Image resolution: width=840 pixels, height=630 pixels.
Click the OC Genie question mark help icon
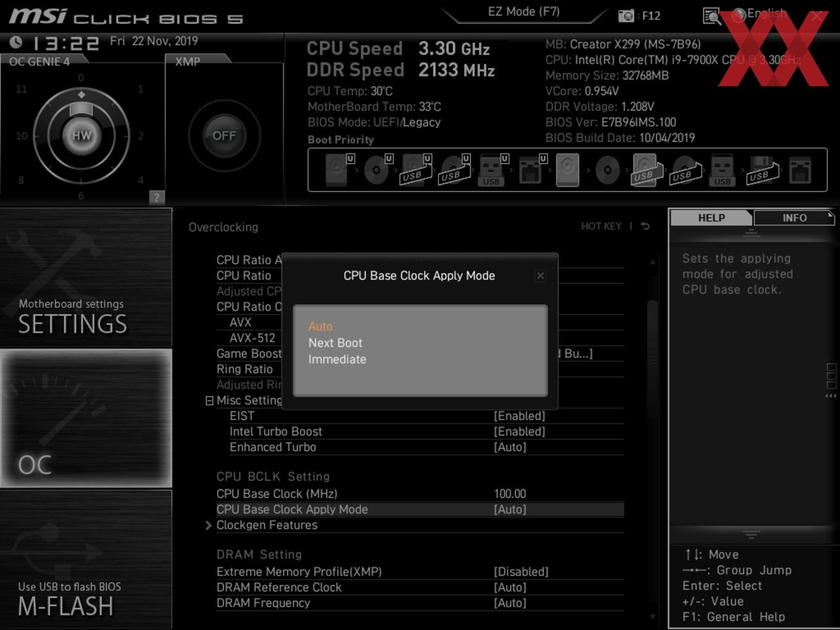tap(157, 198)
